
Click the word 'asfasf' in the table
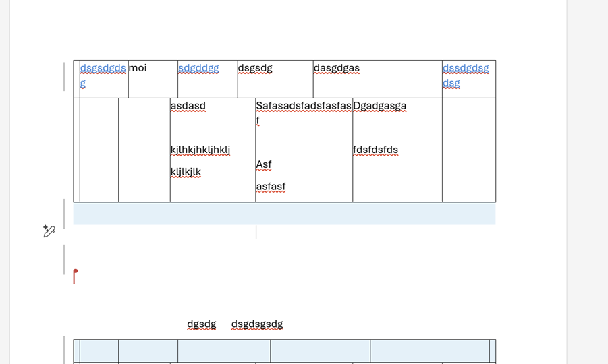pyautogui.click(x=271, y=187)
